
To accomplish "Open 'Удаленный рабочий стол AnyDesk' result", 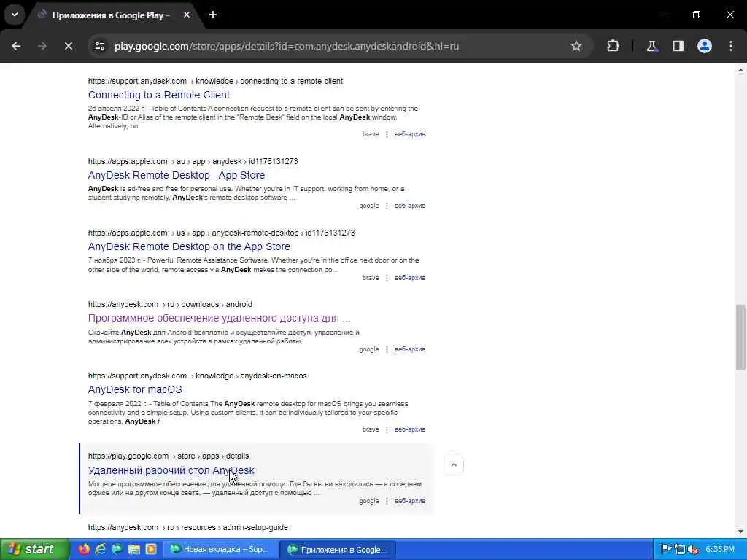I will [171, 470].
